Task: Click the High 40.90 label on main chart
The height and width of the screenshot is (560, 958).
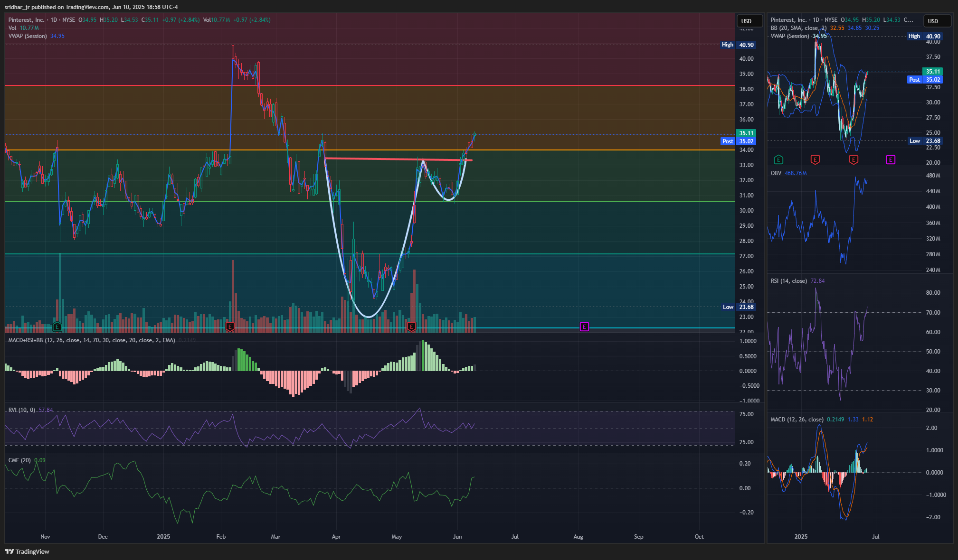Action: (x=737, y=45)
